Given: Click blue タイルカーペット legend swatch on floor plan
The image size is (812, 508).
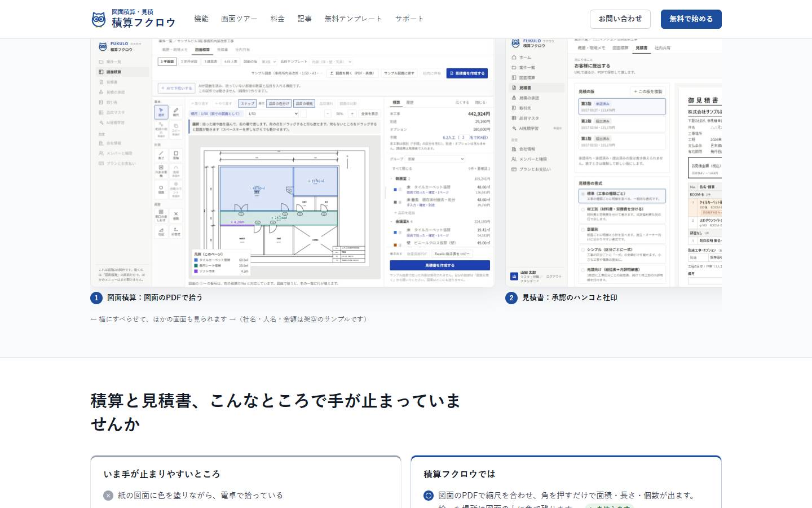Looking at the screenshot, I should click(196, 260).
